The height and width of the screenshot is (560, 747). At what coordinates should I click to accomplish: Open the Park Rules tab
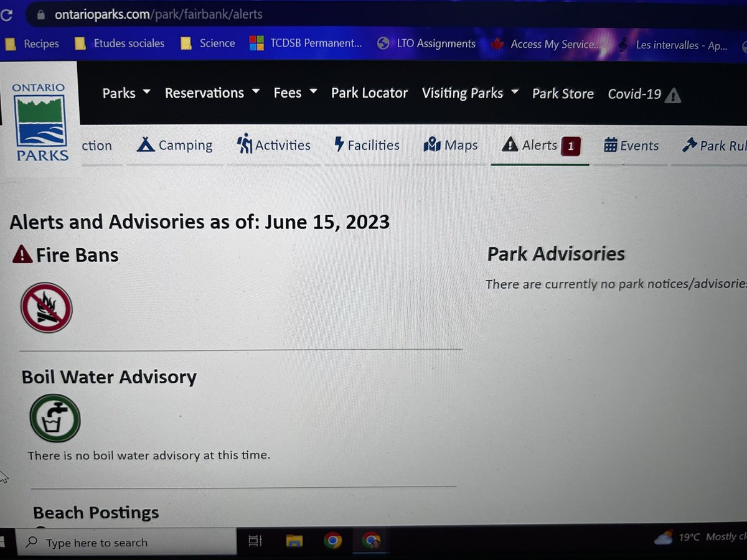click(x=714, y=146)
